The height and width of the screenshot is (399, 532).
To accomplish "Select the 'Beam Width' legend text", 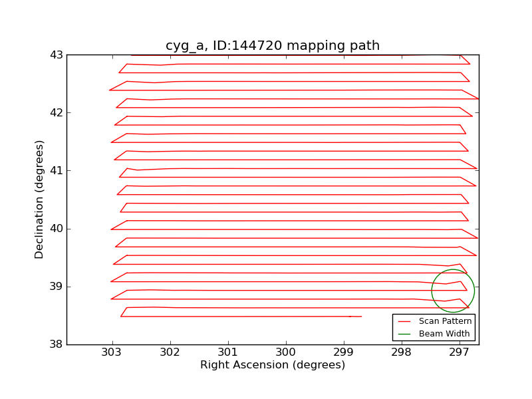I will [444, 334].
